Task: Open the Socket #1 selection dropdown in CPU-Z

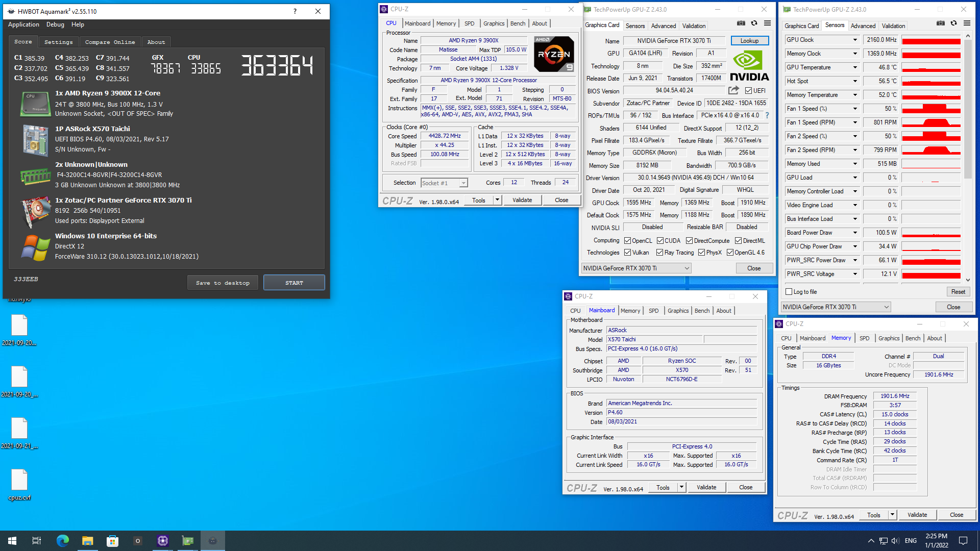Action: (x=444, y=183)
